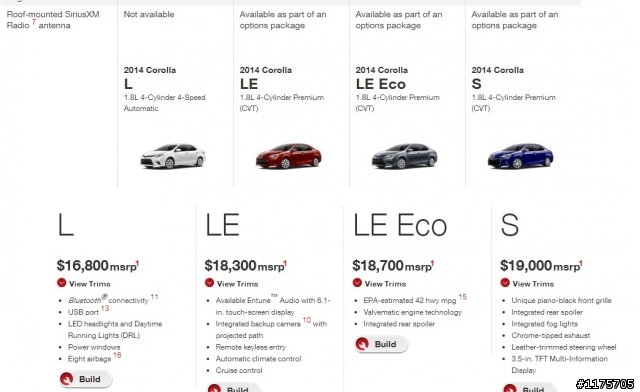Select the gray Corolla LE Eco car image

point(404,156)
